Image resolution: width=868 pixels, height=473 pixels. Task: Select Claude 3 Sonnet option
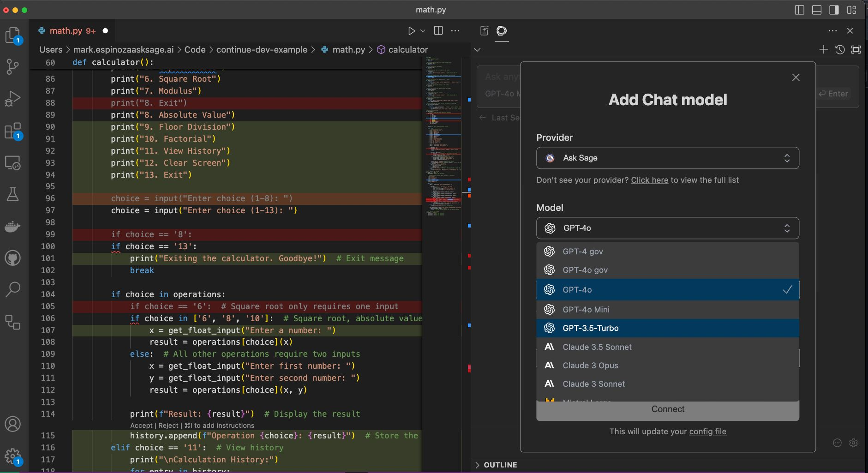click(x=668, y=384)
